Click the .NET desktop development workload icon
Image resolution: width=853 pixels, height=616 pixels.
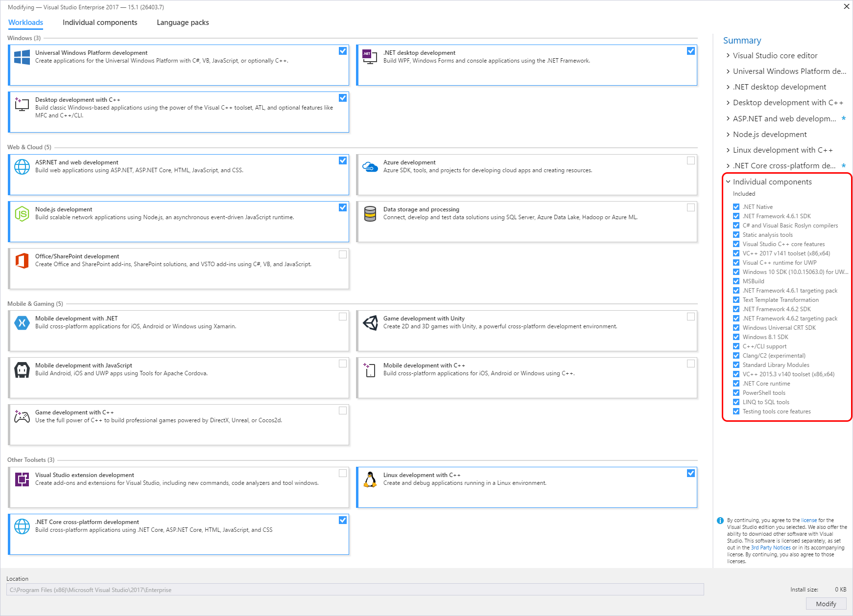click(370, 57)
